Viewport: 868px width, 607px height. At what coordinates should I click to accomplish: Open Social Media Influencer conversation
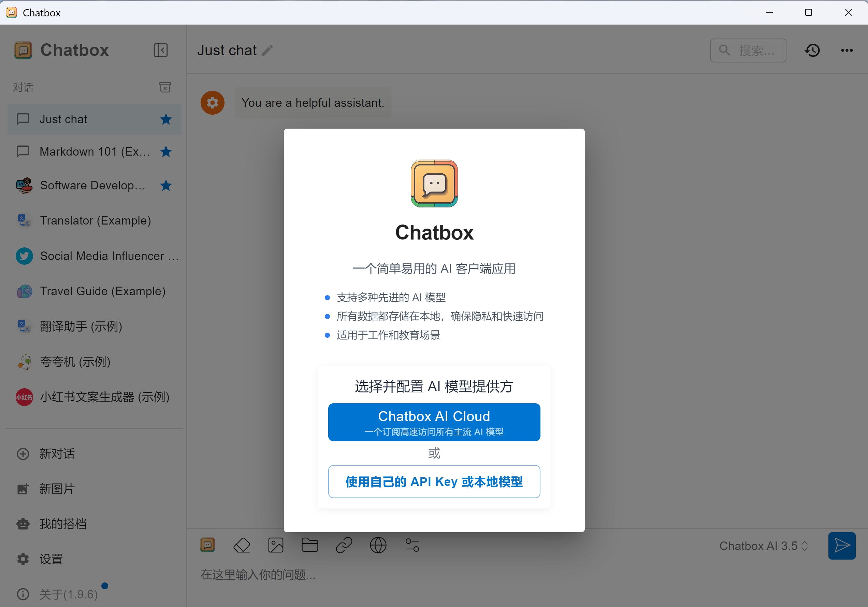click(x=95, y=256)
